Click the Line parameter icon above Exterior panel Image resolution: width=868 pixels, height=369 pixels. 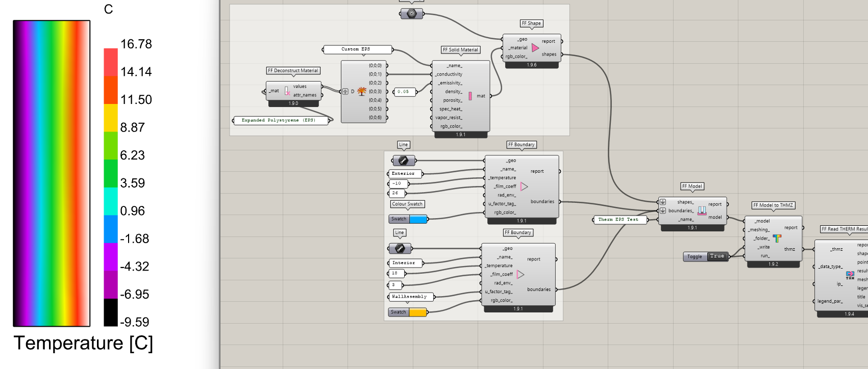tap(403, 161)
